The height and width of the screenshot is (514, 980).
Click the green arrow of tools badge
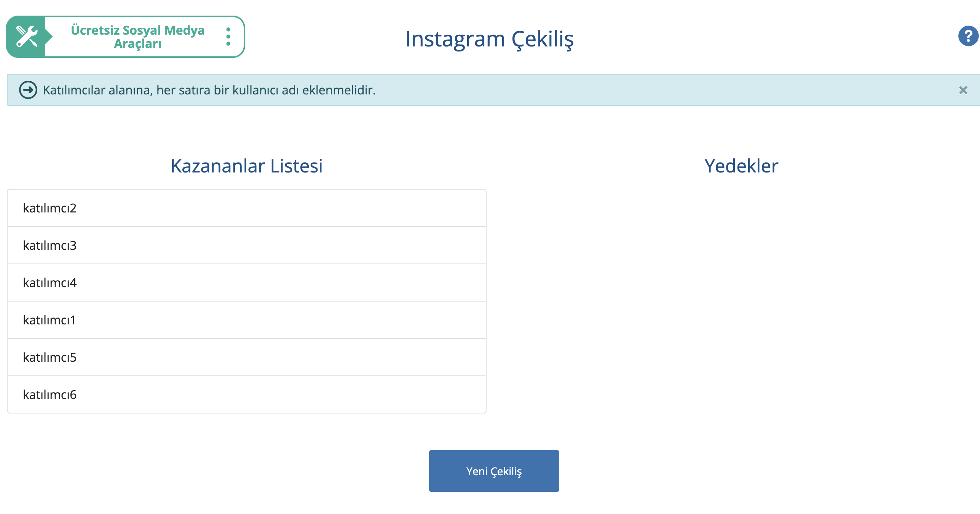(x=48, y=37)
